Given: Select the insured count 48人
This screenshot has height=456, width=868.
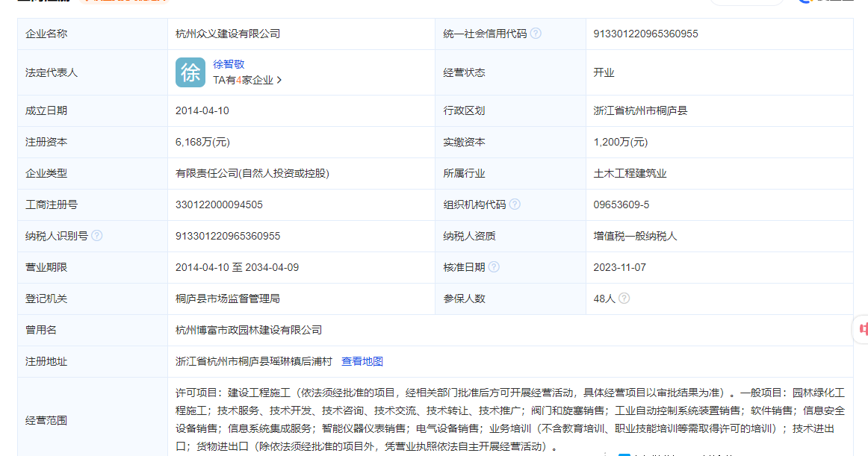Looking at the screenshot, I should pos(604,299).
